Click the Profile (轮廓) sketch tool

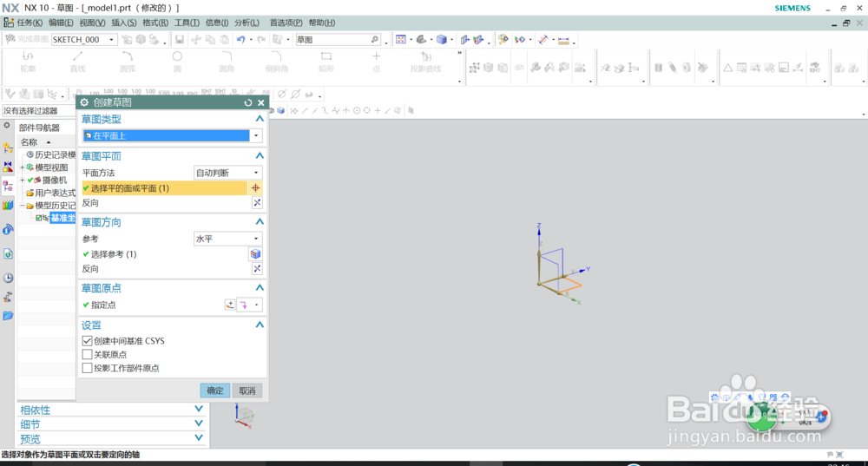pyautogui.click(x=28, y=62)
